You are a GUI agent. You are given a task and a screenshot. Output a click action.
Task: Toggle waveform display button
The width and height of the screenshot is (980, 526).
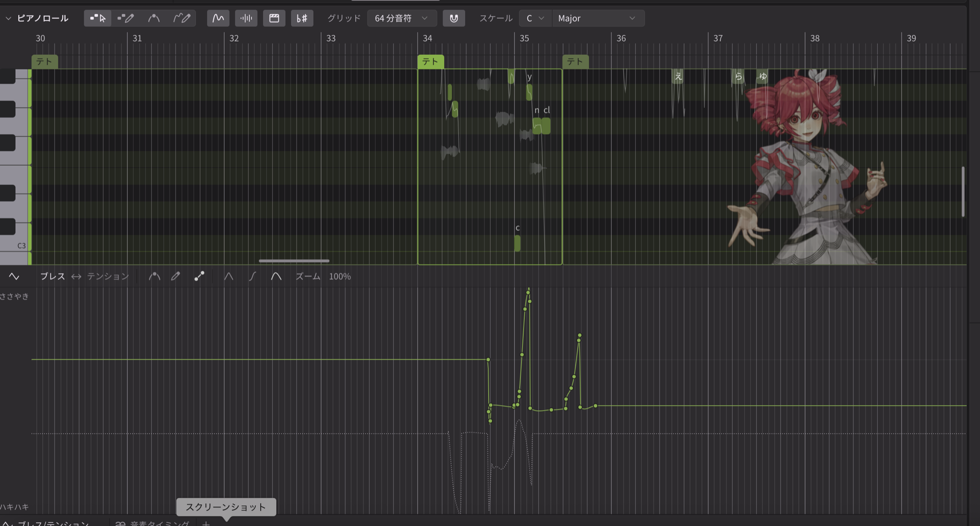click(x=246, y=18)
